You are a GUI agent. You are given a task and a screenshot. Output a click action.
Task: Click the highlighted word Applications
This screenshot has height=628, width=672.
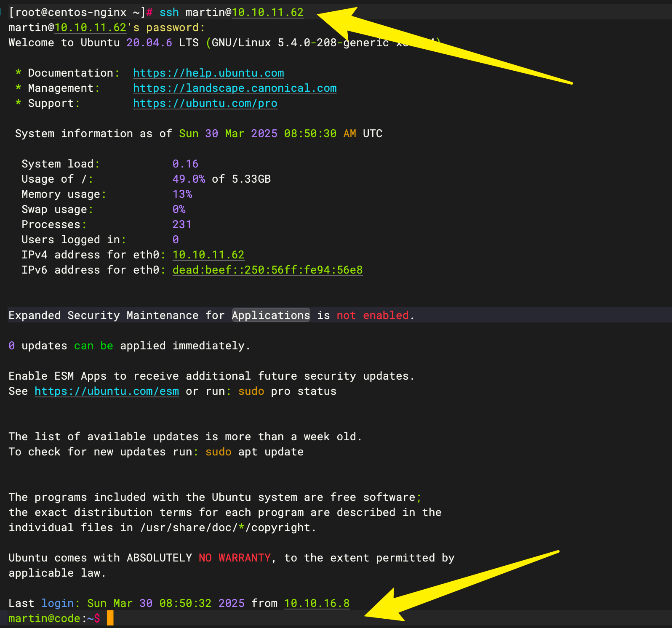point(271,316)
